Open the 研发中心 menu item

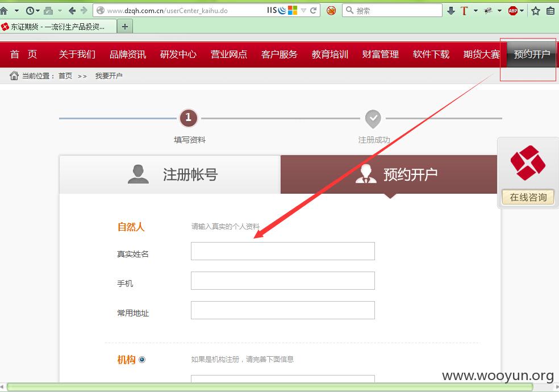[x=178, y=54]
